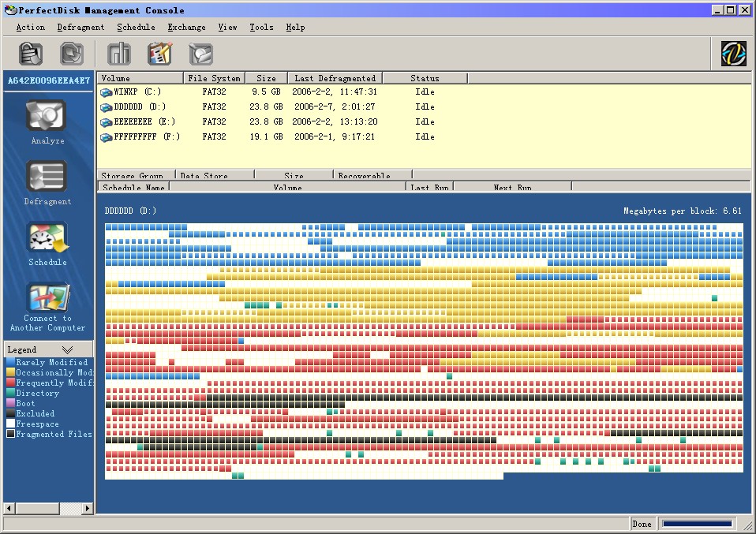Click the WINXP (C:) drive icon
756x534 pixels.
tap(106, 92)
